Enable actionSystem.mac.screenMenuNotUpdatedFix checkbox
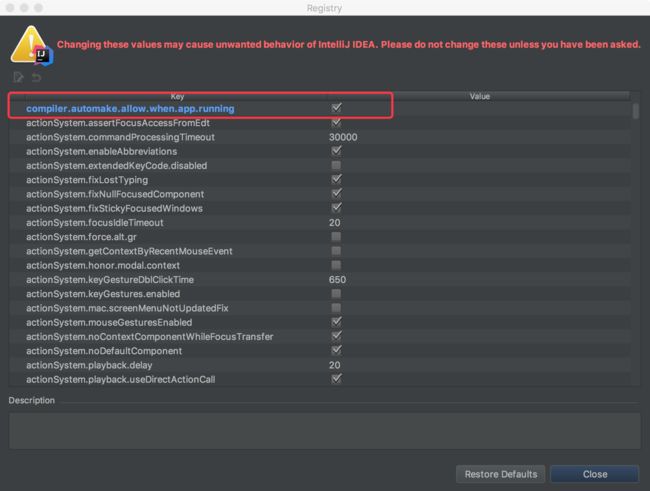The image size is (650, 491). [x=336, y=308]
